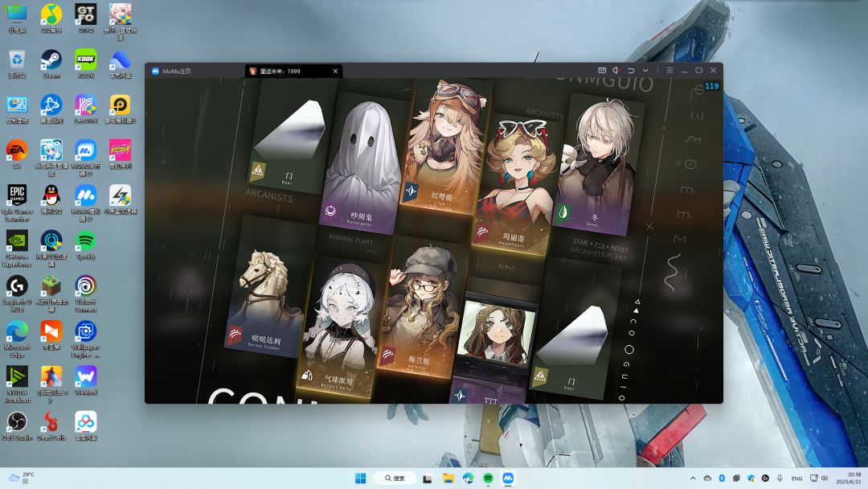The image size is (868, 489).
Task: Select the ghost character card 吵闹鬼
Action: click(362, 165)
